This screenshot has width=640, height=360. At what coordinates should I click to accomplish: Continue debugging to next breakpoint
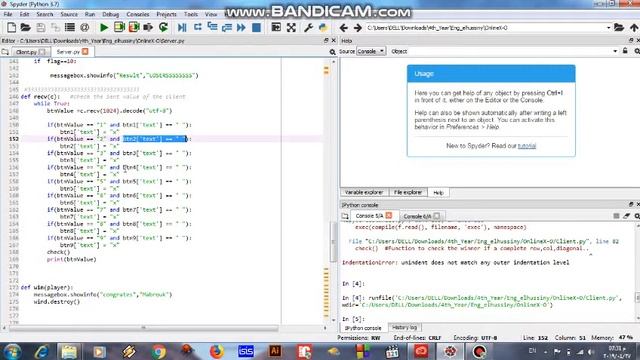[241, 28]
